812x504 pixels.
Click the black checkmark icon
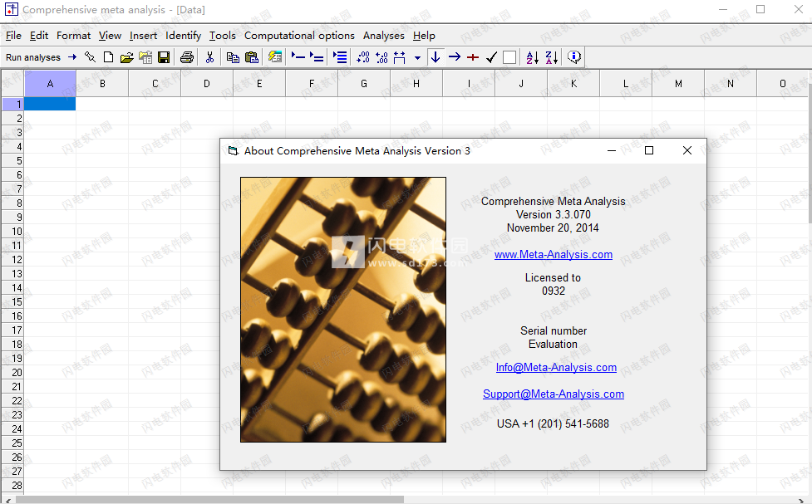coord(491,57)
